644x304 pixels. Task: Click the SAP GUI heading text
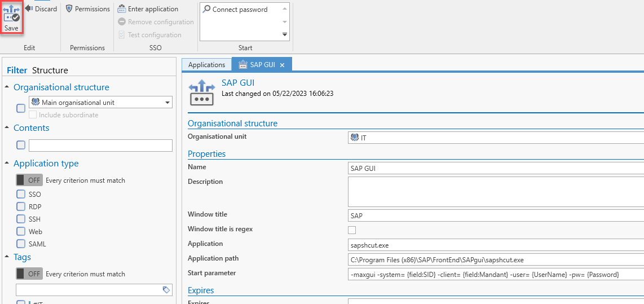click(x=238, y=84)
